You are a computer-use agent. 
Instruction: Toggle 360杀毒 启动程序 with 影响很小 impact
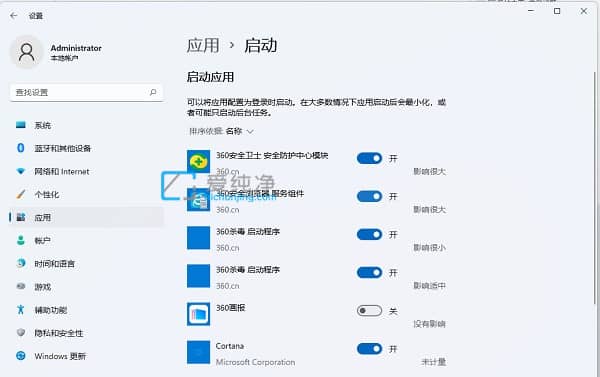coord(369,234)
